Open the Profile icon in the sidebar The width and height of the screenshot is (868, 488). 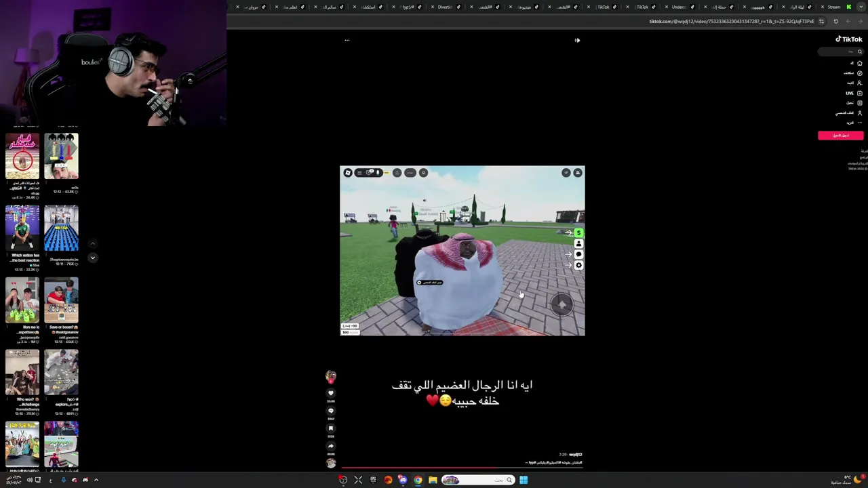click(x=859, y=113)
